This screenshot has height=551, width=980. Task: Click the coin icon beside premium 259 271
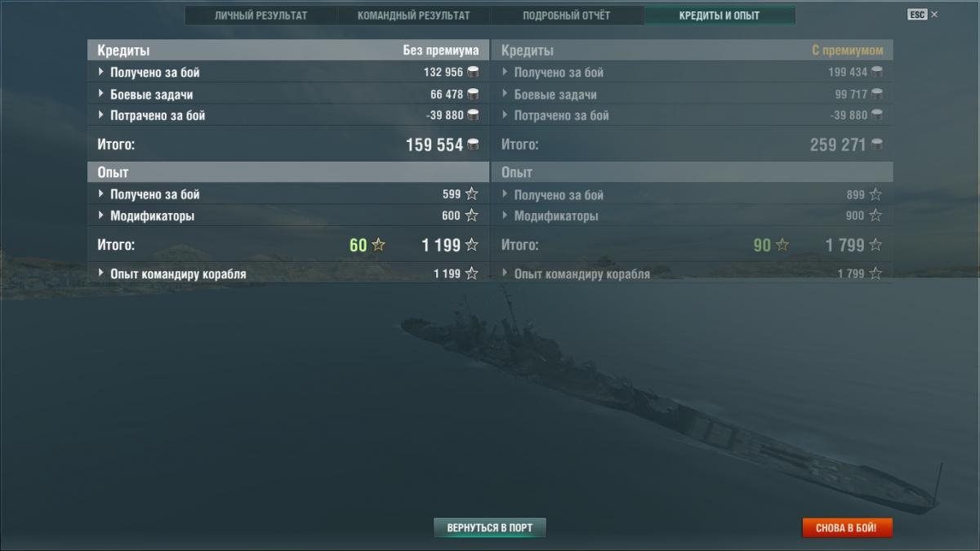[x=877, y=145]
